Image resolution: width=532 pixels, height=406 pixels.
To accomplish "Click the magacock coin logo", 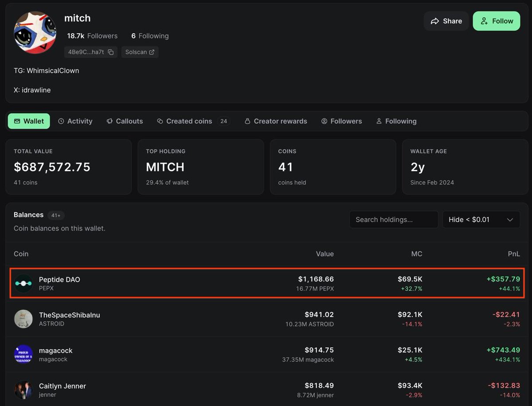I will point(23,354).
